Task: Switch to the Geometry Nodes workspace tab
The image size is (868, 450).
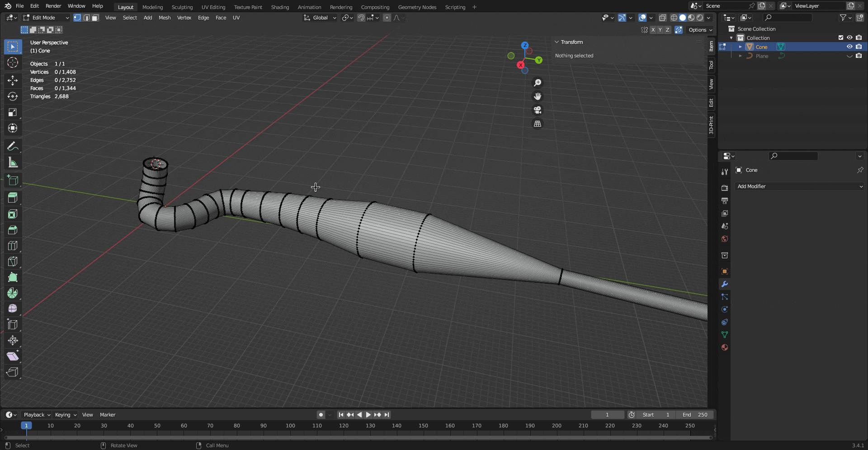Action: (417, 7)
